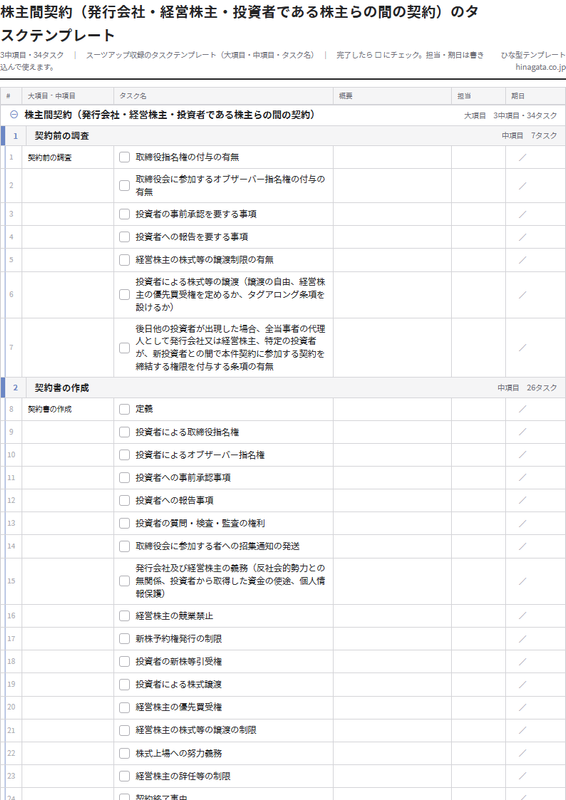Click the 中項目 26タスク count label
Screen dimensions: 566x800
pyautogui.click(x=528, y=388)
